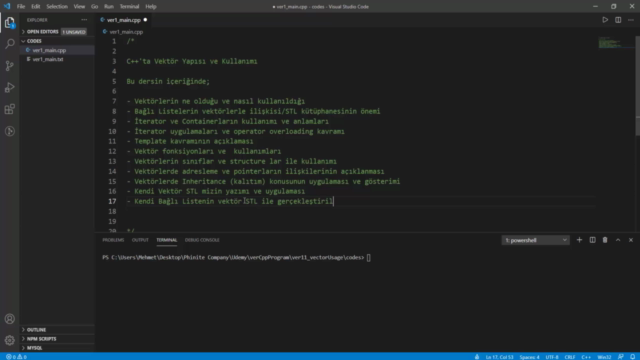Click line number 17 in gutter
The height and width of the screenshot is (360, 640).
(112, 201)
